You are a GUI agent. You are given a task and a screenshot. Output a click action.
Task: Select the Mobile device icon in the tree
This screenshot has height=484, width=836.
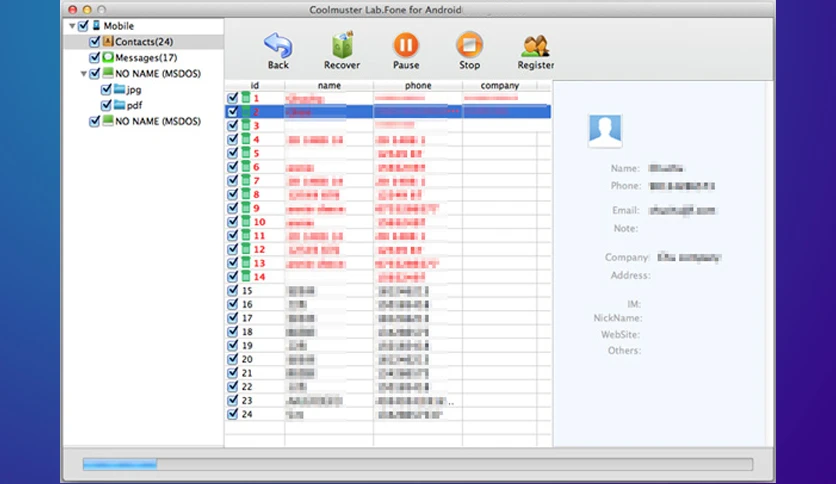coord(96,25)
